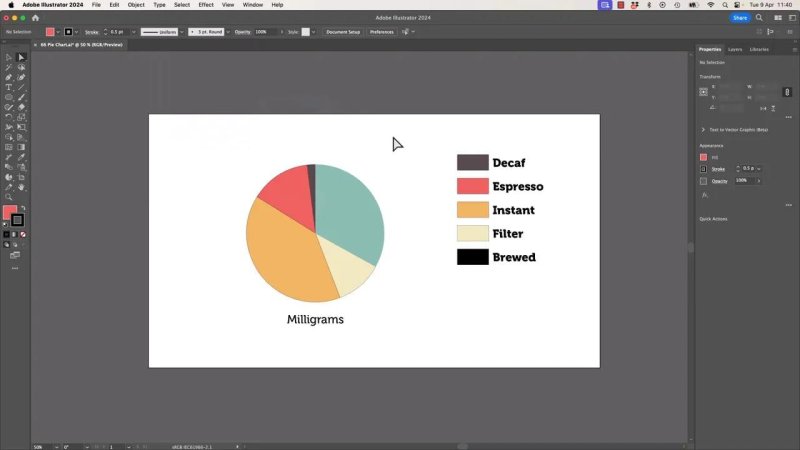The width and height of the screenshot is (800, 450).
Task: Open the search icon beside Share
Action: 759,18
